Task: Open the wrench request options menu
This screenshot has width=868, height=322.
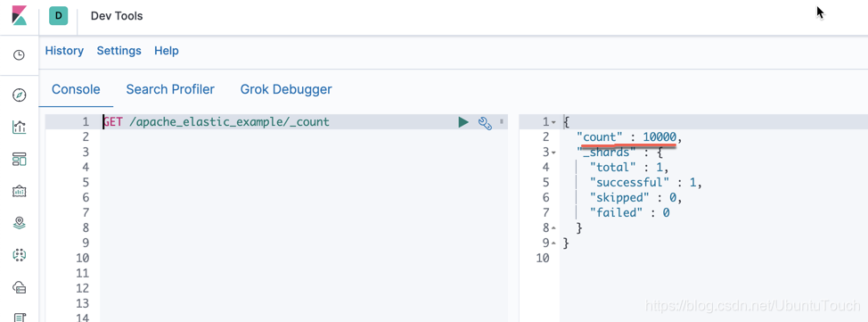Action: coord(485,122)
